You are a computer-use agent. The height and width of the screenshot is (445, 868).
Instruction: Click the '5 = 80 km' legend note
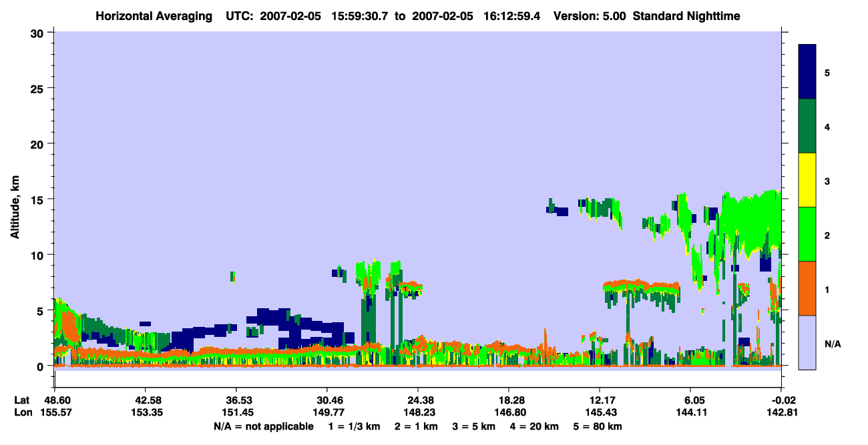click(x=597, y=426)
